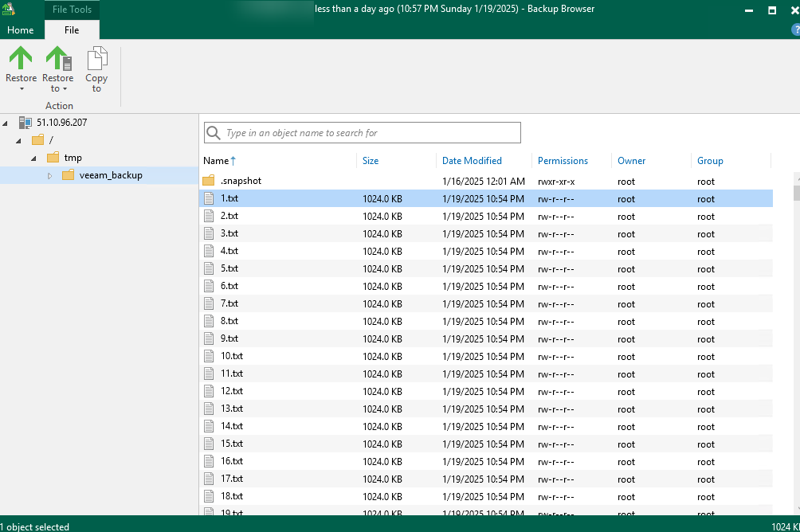Click the Restore icon in the ribbon

(21, 58)
